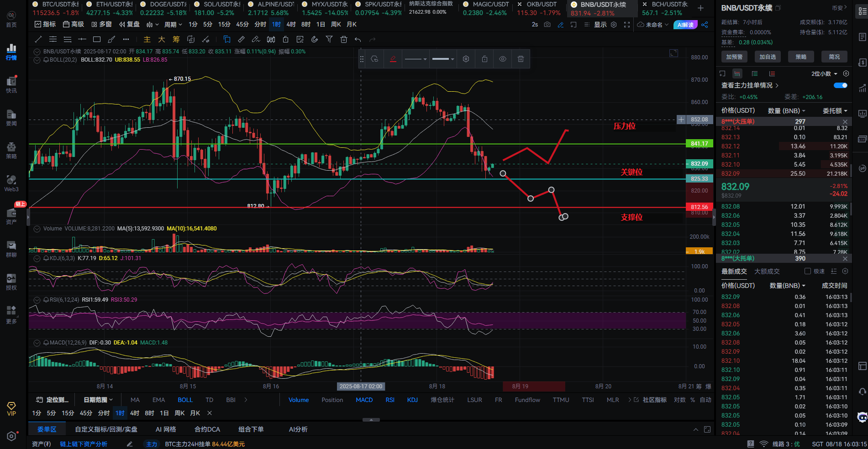This screenshot has width=868, height=449.
Task: Open the candlestick chart type dropdown
Action: pos(152,25)
